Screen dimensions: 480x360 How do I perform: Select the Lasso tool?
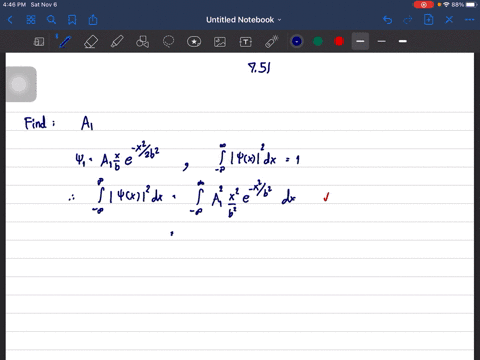(168, 42)
